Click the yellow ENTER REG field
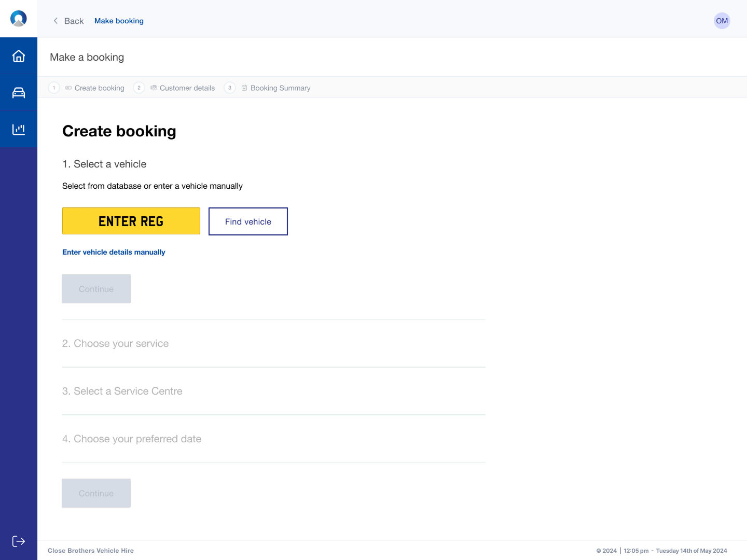 pyautogui.click(x=131, y=221)
